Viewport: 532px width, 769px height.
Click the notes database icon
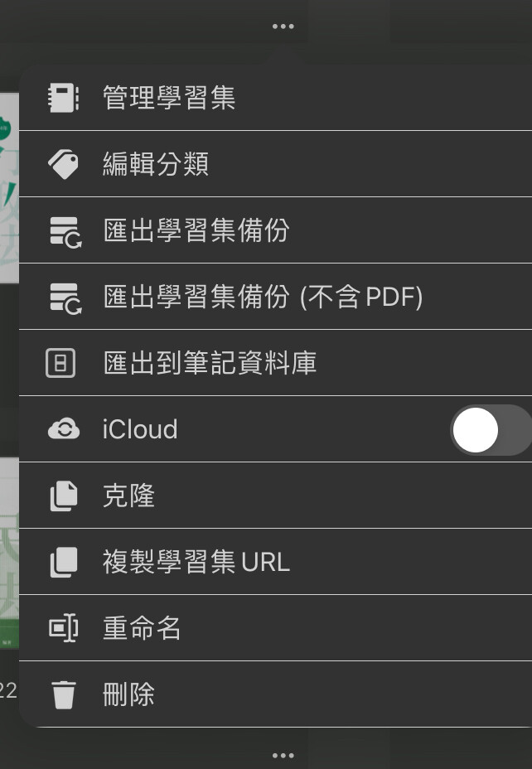click(61, 363)
